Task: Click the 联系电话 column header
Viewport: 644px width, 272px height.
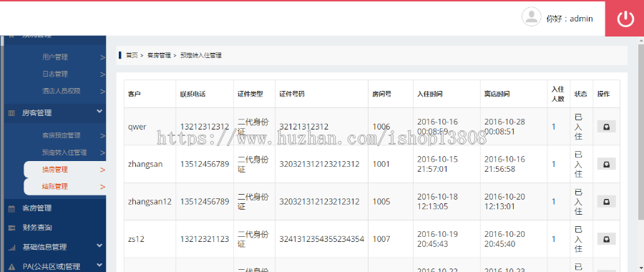Action: (192, 94)
